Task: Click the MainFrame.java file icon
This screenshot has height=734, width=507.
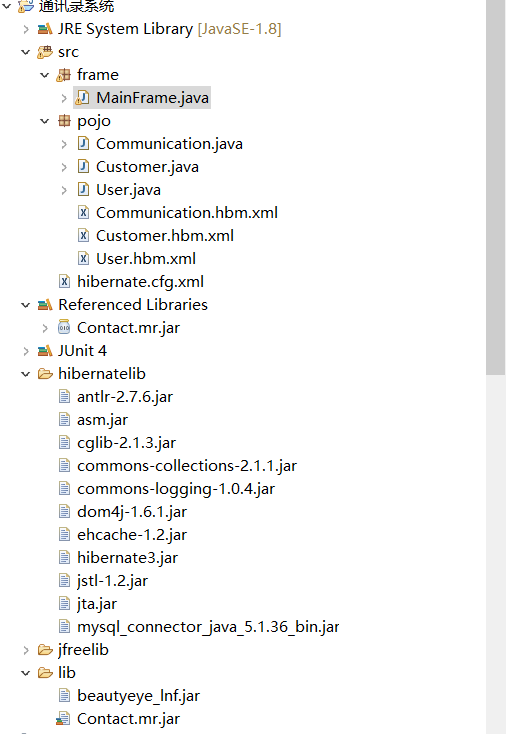Action: (x=82, y=98)
